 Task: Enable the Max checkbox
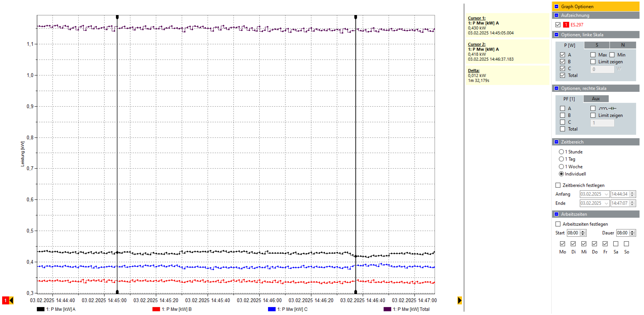click(x=593, y=55)
